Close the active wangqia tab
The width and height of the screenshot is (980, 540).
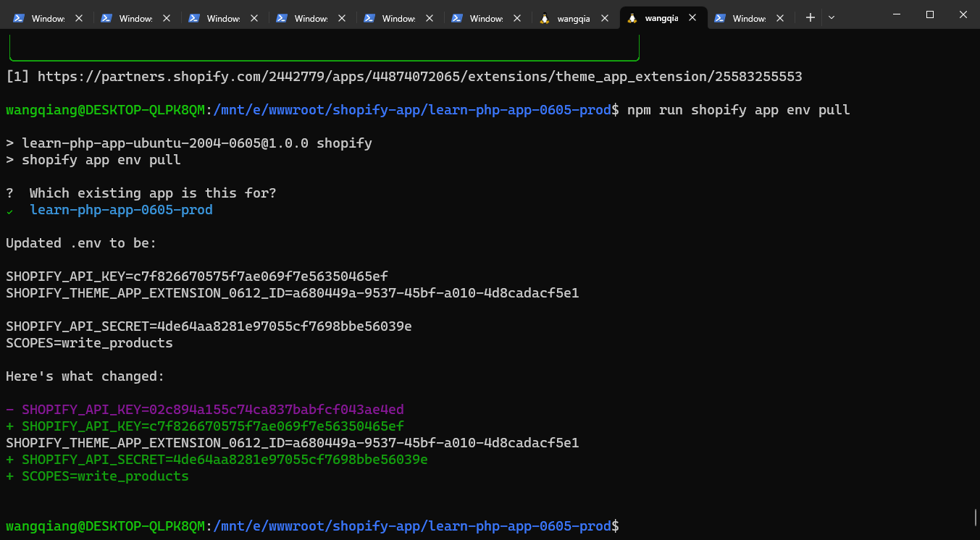692,18
